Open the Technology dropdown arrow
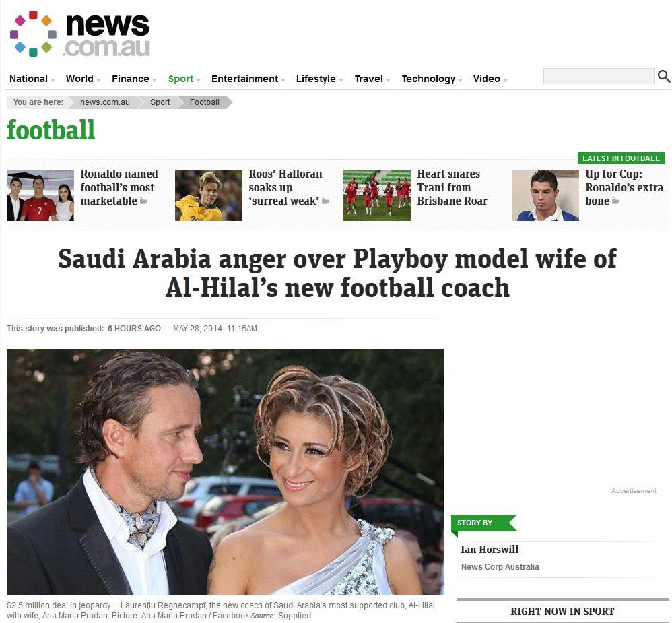 [461, 80]
